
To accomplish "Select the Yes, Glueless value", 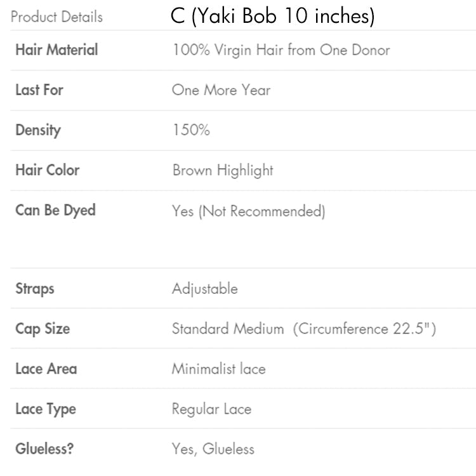I will coord(213,449).
